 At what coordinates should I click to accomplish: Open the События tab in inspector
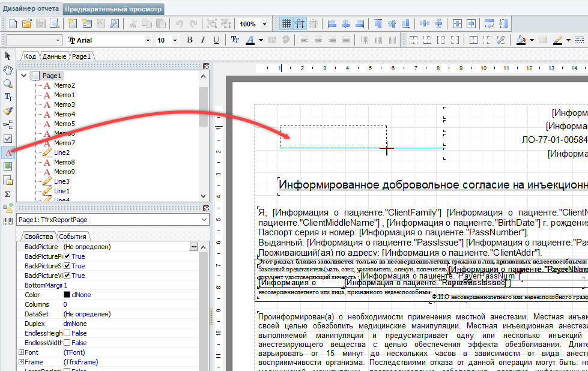click(x=73, y=237)
